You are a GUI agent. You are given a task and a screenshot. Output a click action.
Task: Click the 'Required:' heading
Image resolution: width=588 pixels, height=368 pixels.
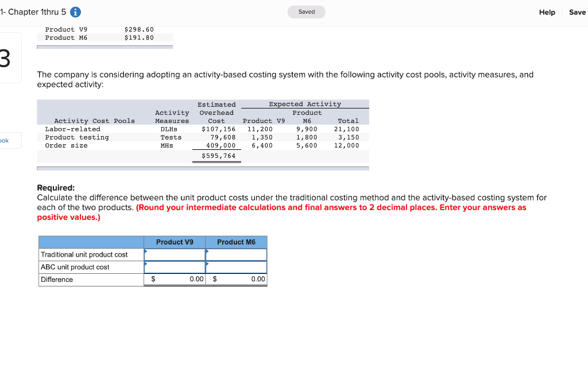[x=56, y=188]
